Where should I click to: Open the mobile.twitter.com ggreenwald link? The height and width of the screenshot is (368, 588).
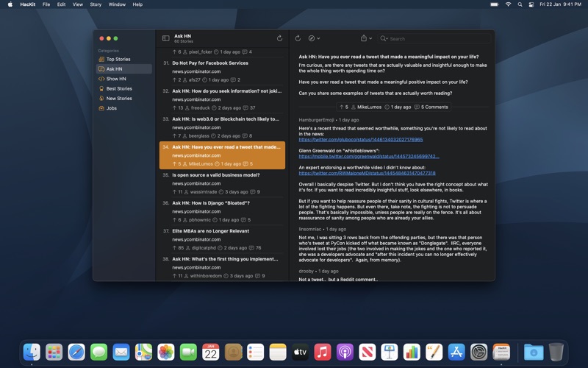[x=369, y=156]
